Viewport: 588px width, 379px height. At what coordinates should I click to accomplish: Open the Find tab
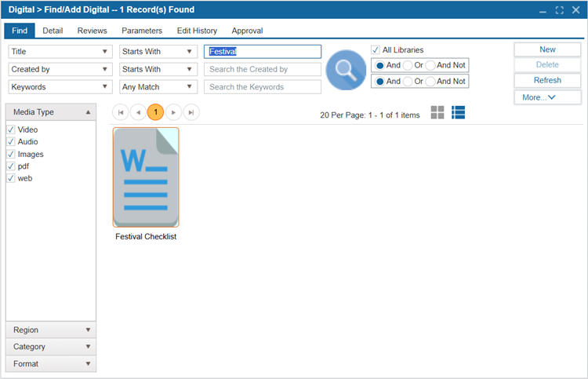click(x=20, y=31)
